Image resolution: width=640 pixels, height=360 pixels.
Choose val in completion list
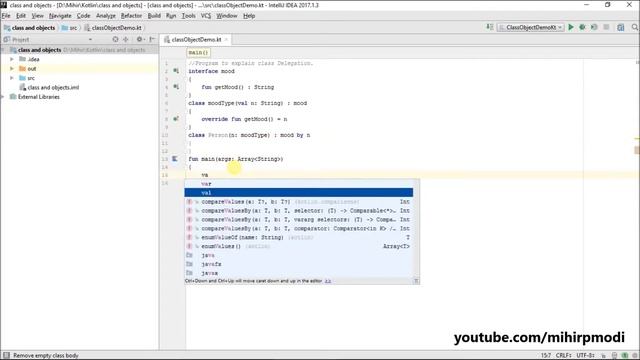[298, 193]
